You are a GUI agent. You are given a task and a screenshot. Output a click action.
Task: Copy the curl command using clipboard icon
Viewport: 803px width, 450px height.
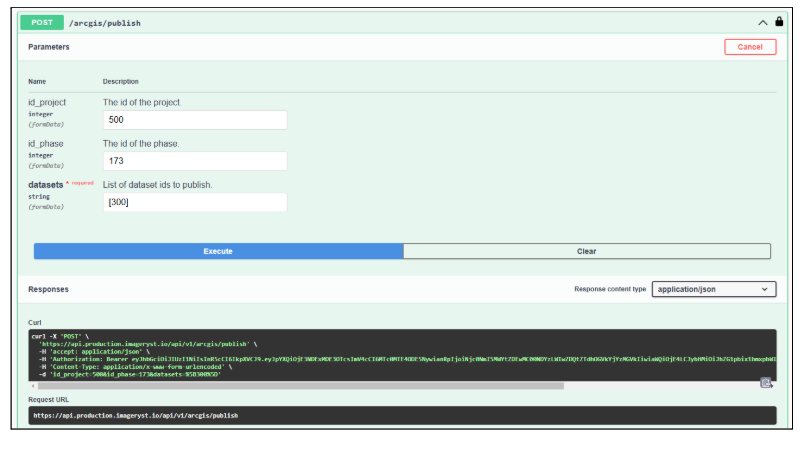[766, 383]
